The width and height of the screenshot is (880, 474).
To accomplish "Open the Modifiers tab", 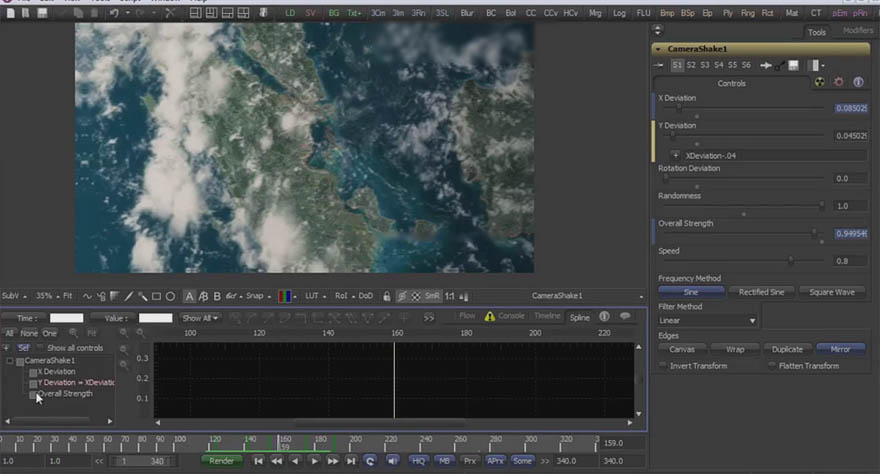I will 858,31.
